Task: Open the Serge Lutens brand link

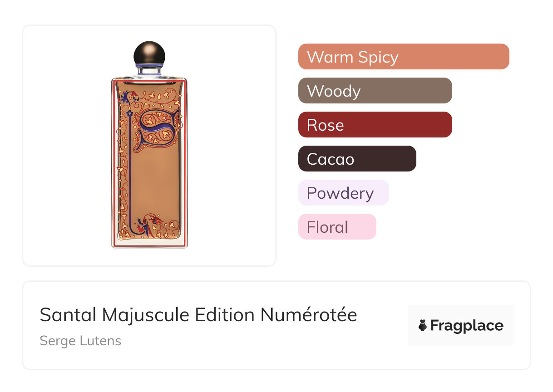Action: (80, 340)
